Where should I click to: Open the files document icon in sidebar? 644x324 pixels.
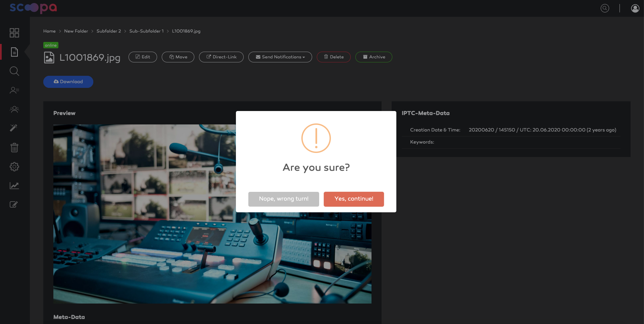(x=14, y=52)
